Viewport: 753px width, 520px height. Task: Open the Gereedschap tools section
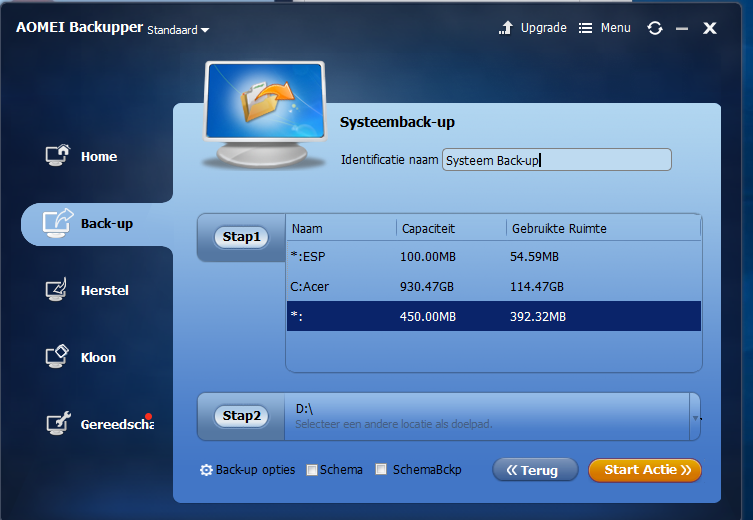(117, 424)
